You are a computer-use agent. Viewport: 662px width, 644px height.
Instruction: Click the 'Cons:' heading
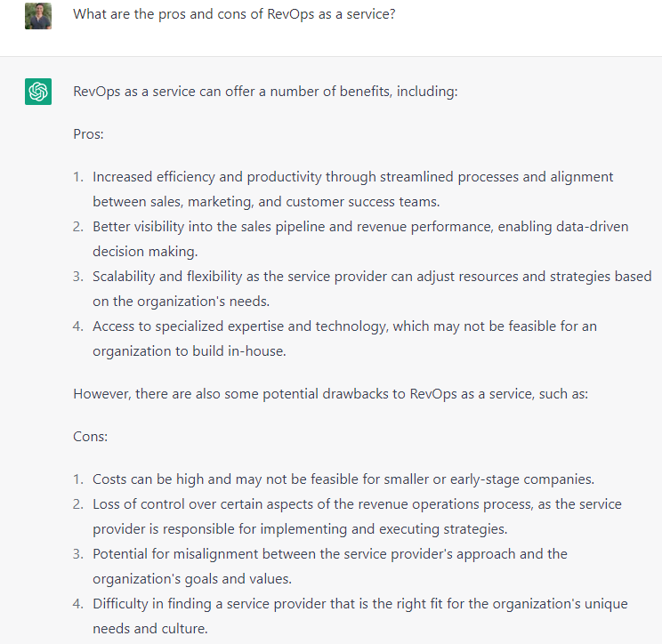tap(91, 437)
